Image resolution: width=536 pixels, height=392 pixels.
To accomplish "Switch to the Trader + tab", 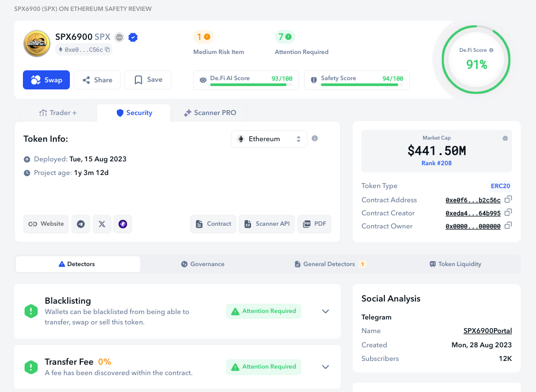I will tap(58, 113).
